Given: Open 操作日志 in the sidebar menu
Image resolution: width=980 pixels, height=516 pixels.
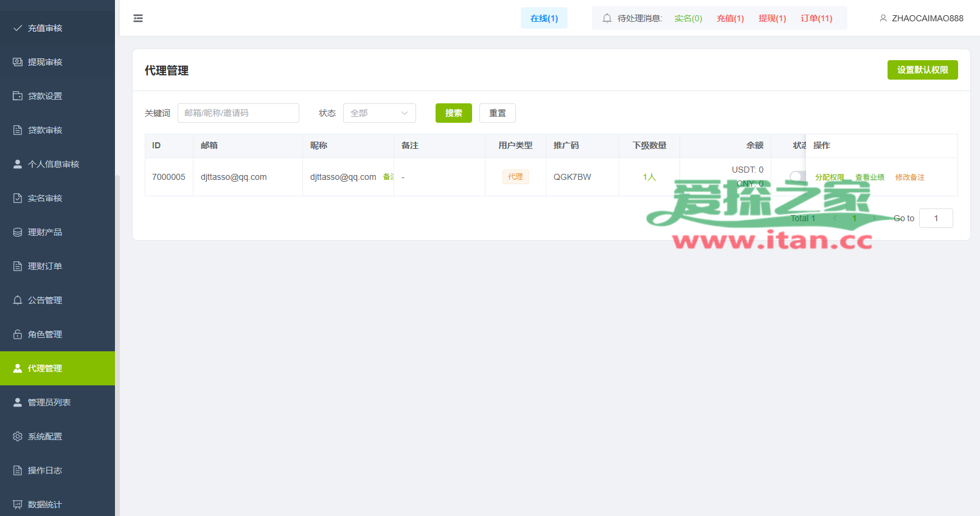Looking at the screenshot, I should click(45, 470).
